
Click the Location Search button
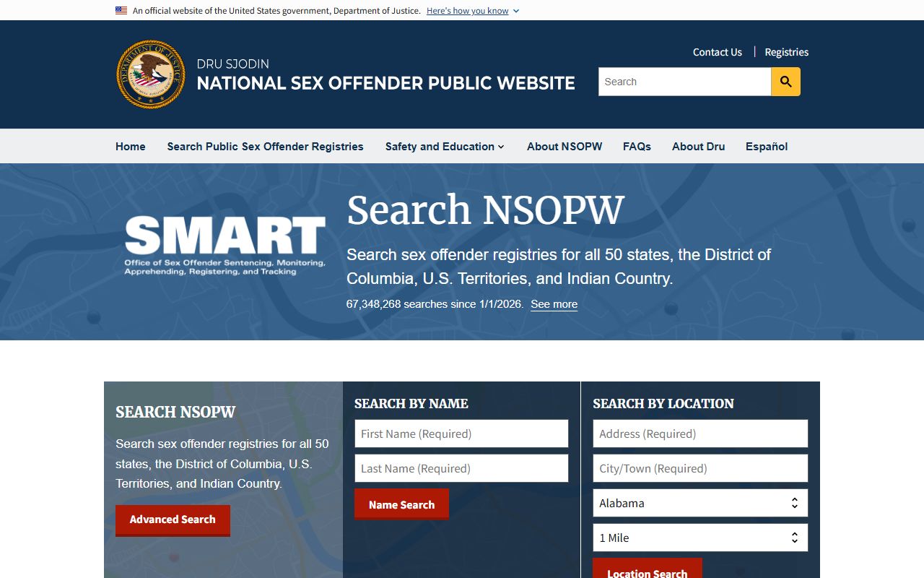point(648,569)
